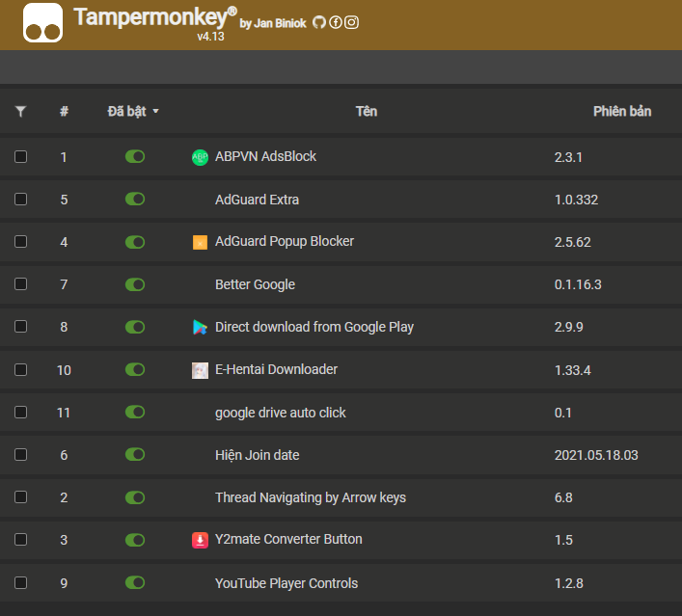Click version 2021.05.18.03 text
The image size is (682, 616).
(596, 455)
